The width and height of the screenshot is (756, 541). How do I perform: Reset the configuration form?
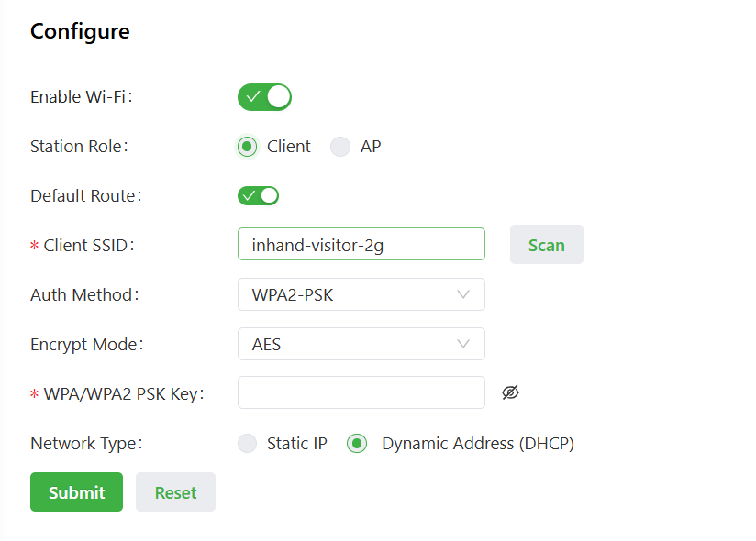point(175,492)
